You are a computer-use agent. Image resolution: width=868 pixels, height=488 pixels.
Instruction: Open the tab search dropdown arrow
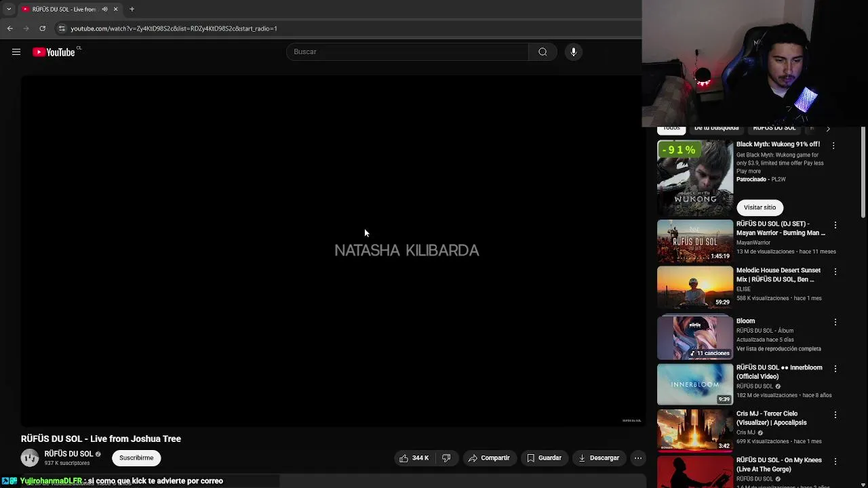pos(8,9)
